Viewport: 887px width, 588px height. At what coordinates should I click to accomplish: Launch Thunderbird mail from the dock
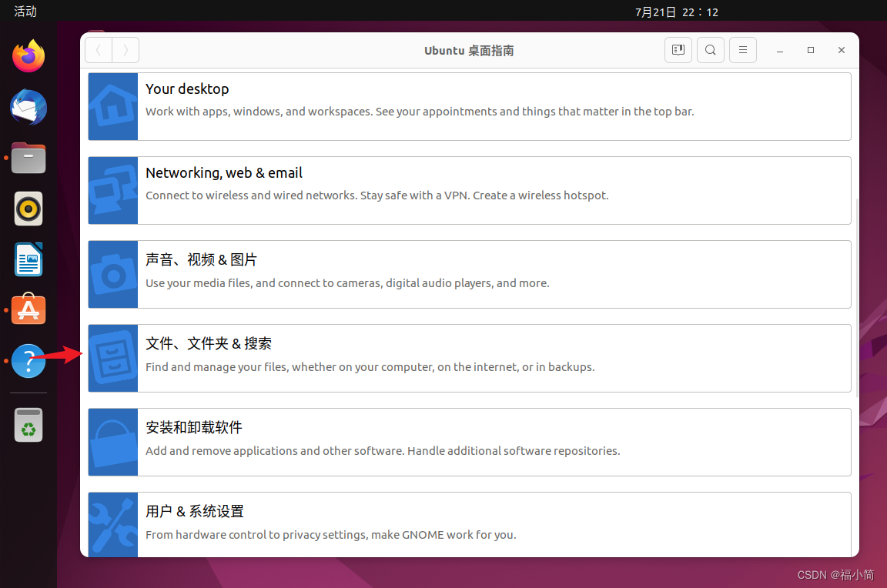pos(28,107)
